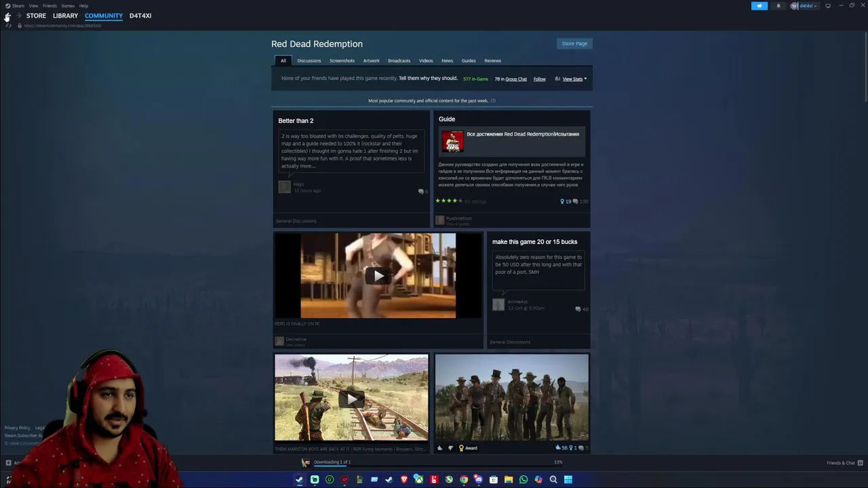This screenshot has width=868, height=488.
Task: Open Discord from the taskbar
Action: point(479,480)
